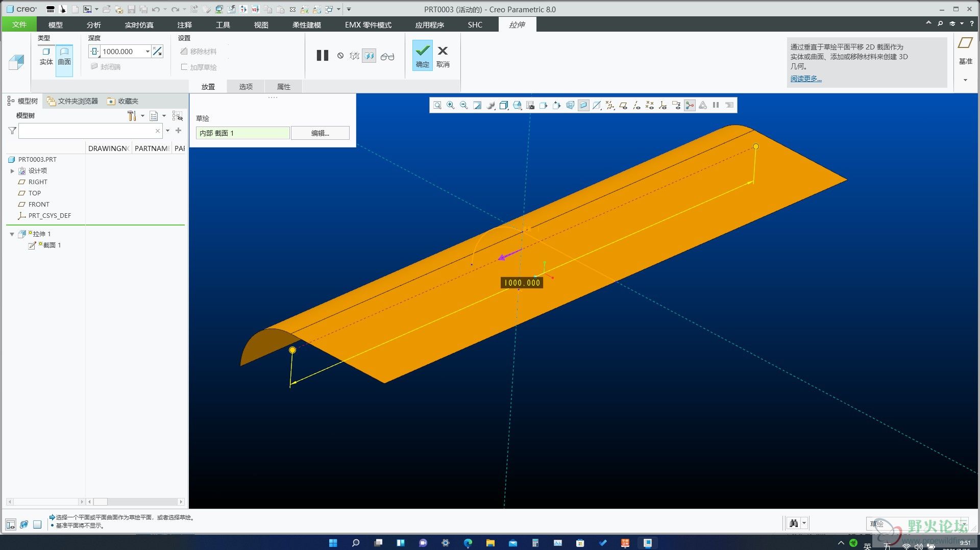Toggle datum point display eye icon
This screenshot has width=980, height=550.
point(650,105)
